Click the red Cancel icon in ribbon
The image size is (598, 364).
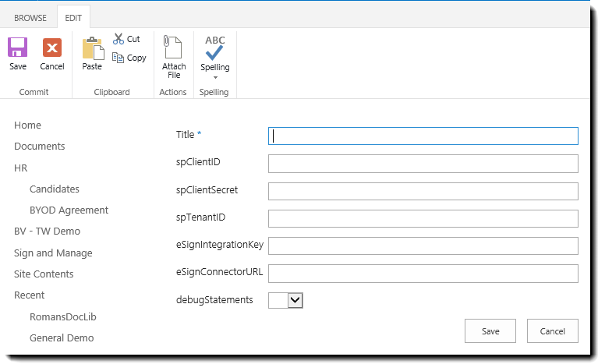[x=52, y=48]
